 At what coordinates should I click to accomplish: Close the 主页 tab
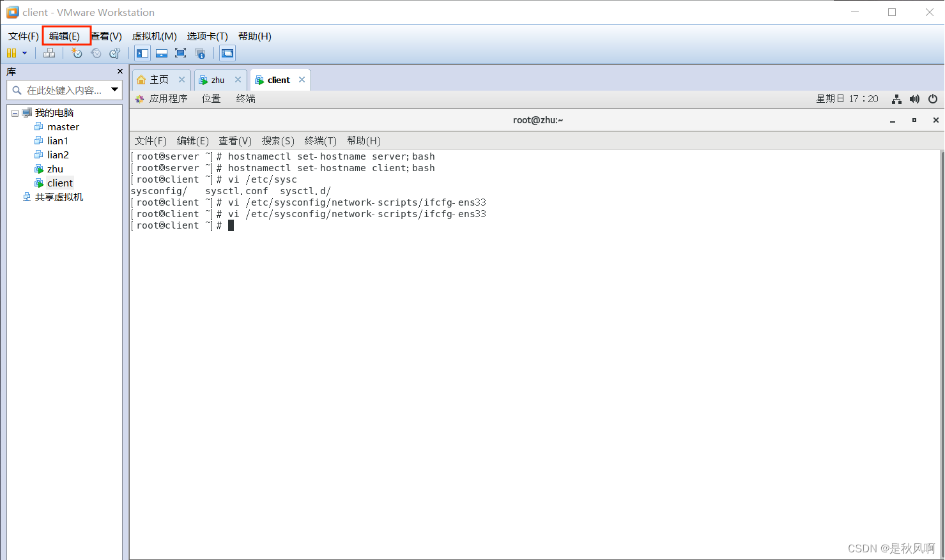(181, 80)
